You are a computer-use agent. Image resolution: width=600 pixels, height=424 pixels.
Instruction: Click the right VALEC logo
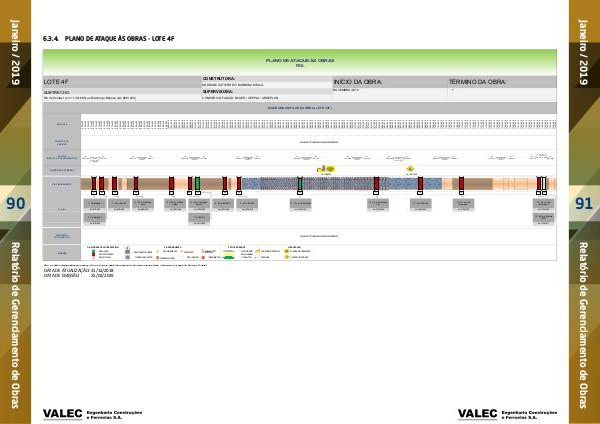point(477,413)
